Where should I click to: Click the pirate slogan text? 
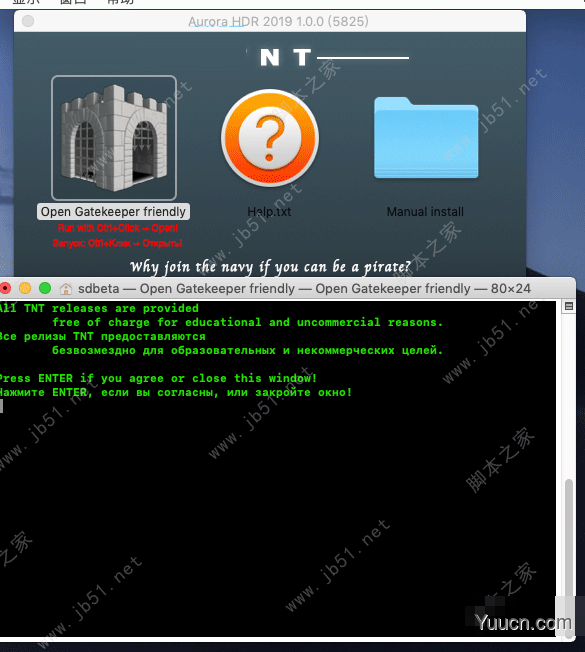(270, 267)
